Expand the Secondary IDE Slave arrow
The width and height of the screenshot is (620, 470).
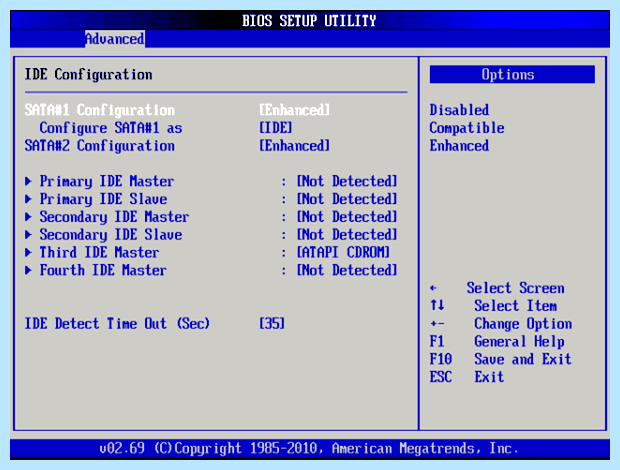(x=28, y=235)
